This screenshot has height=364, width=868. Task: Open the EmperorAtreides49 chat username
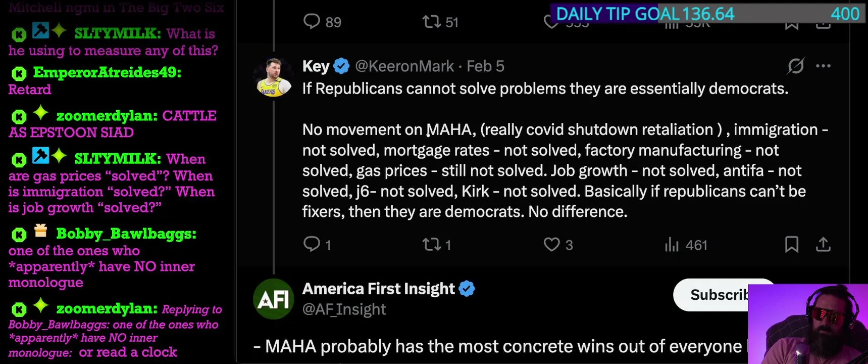pyautogui.click(x=107, y=73)
